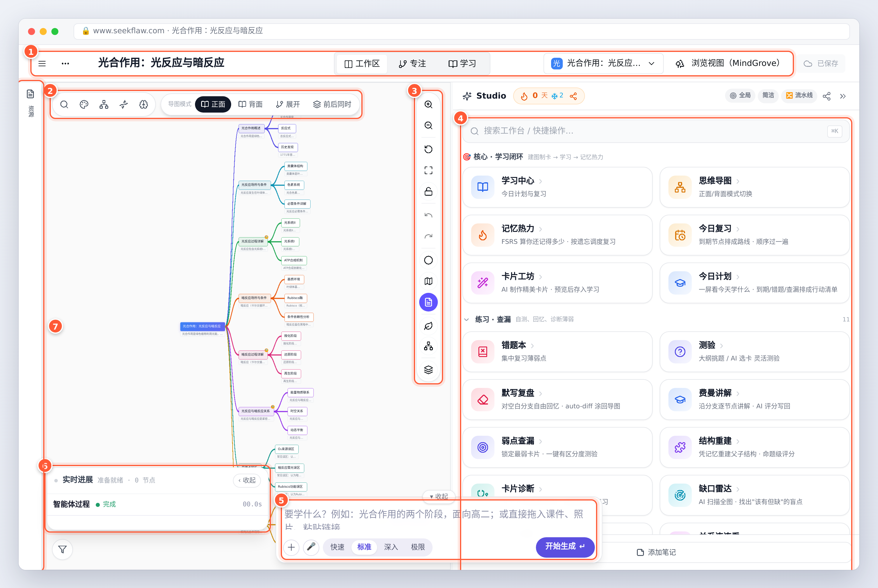Image resolution: width=878 pixels, height=588 pixels.
Task: Collapse the 实时进展 panel with 收起
Action: 247,480
